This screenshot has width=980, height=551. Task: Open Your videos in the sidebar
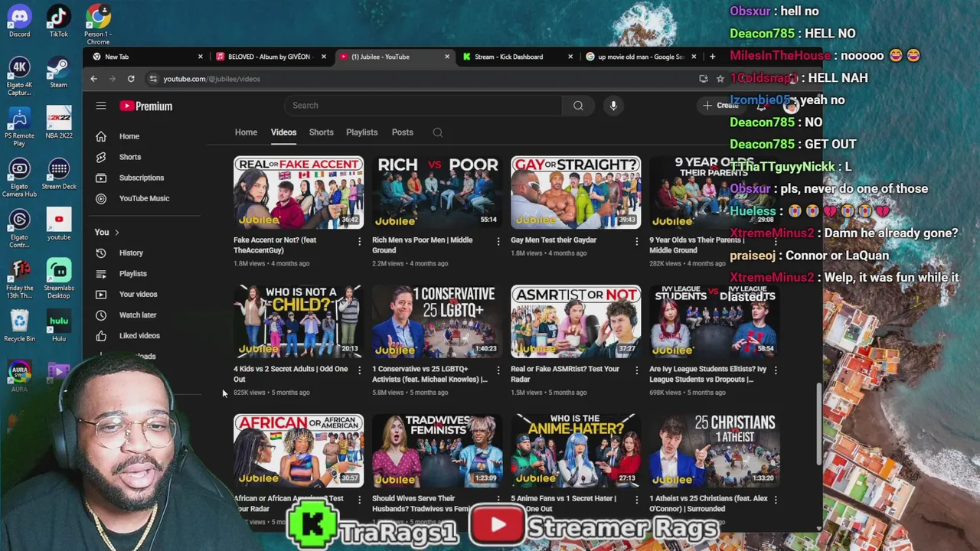coord(145,294)
